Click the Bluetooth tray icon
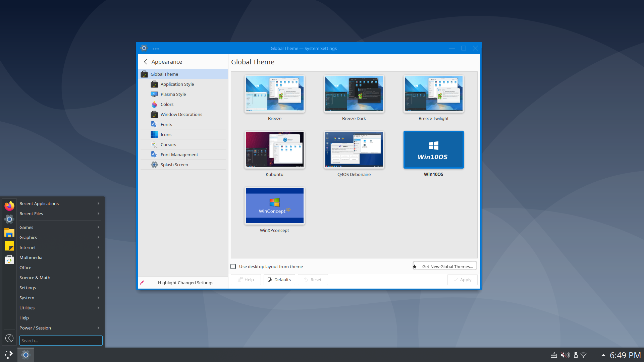Image resolution: width=644 pixels, height=362 pixels. point(569,355)
